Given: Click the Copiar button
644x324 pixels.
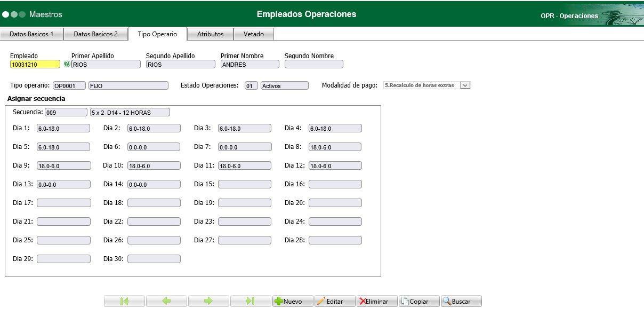Looking at the screenshot, I should [x=419, y=301].
